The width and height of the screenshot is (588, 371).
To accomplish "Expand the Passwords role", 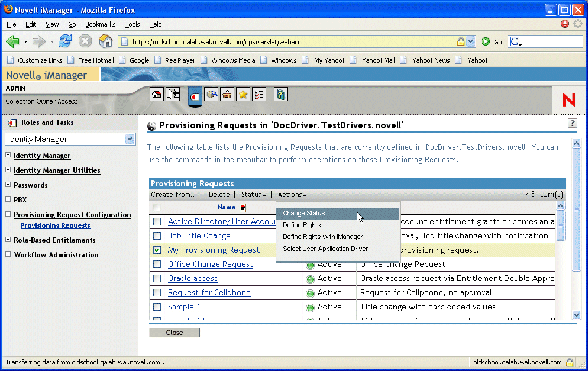I will click(8, 184).
